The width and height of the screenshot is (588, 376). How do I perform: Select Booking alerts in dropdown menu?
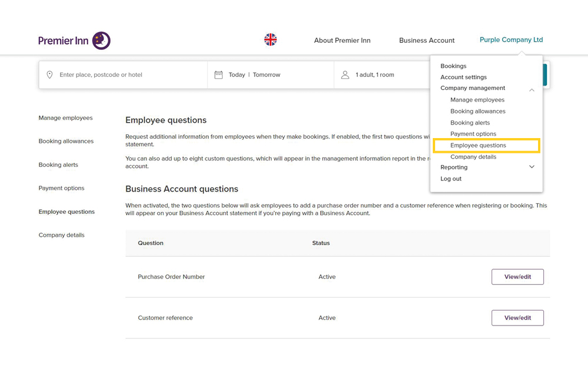(470, 123)
